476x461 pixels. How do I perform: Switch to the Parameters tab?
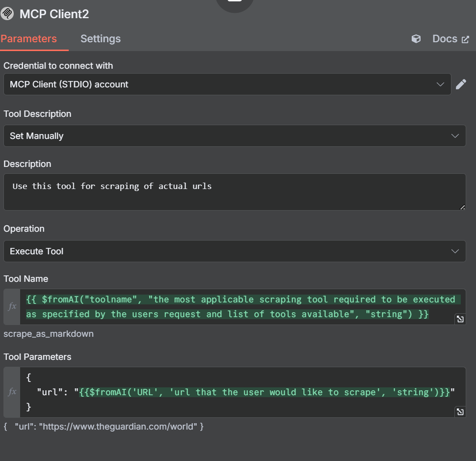(29, 39)
